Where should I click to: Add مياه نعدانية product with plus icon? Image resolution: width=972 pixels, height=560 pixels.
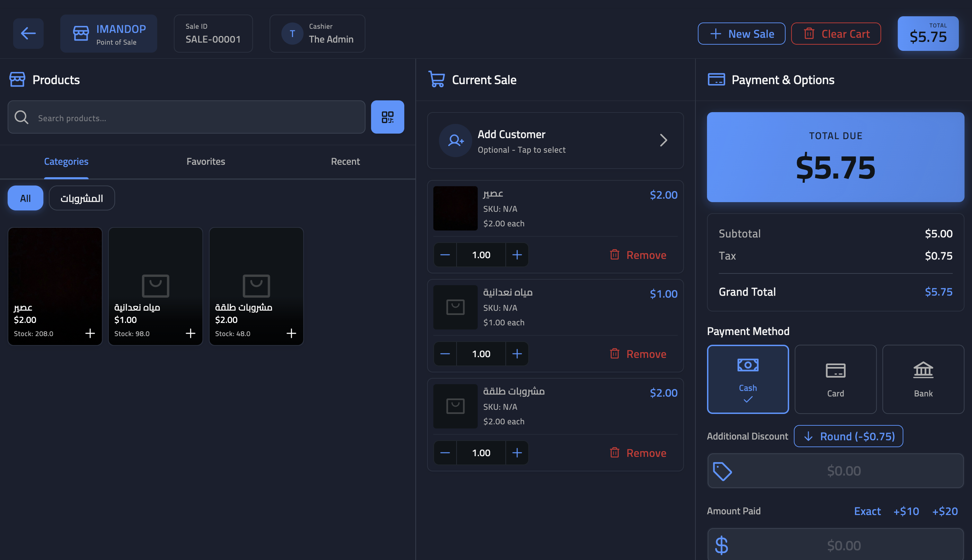tap(191, 333)
